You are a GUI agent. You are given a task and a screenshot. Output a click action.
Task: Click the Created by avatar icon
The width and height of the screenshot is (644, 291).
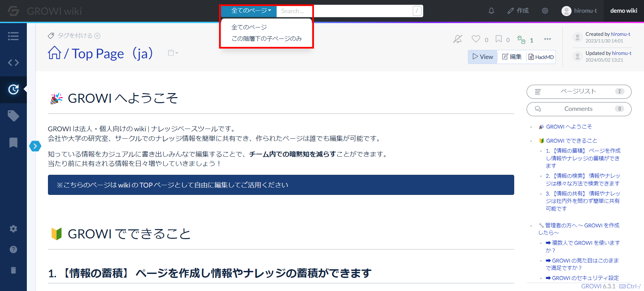578,37
